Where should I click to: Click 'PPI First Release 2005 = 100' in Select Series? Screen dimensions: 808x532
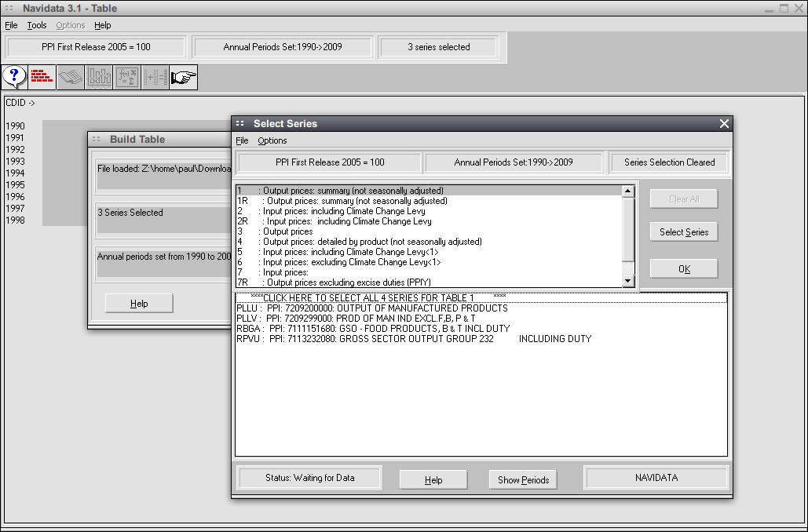point(330,162)
